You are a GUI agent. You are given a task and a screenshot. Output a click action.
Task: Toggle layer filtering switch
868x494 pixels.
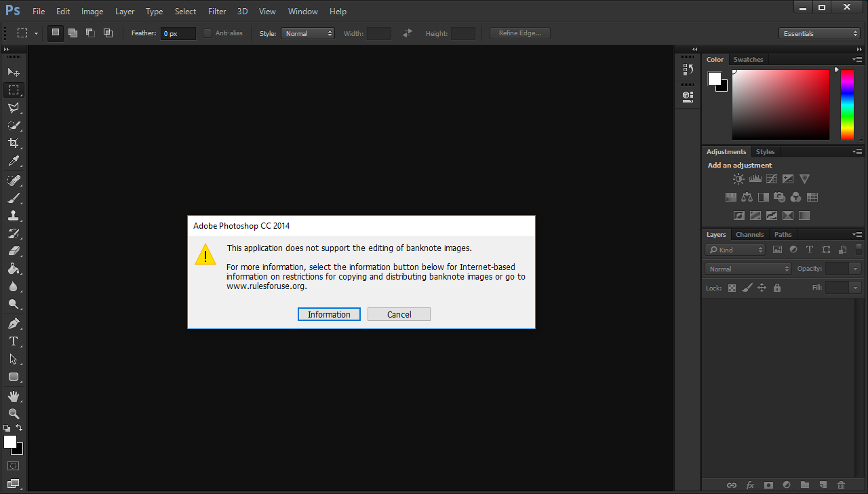859,250
